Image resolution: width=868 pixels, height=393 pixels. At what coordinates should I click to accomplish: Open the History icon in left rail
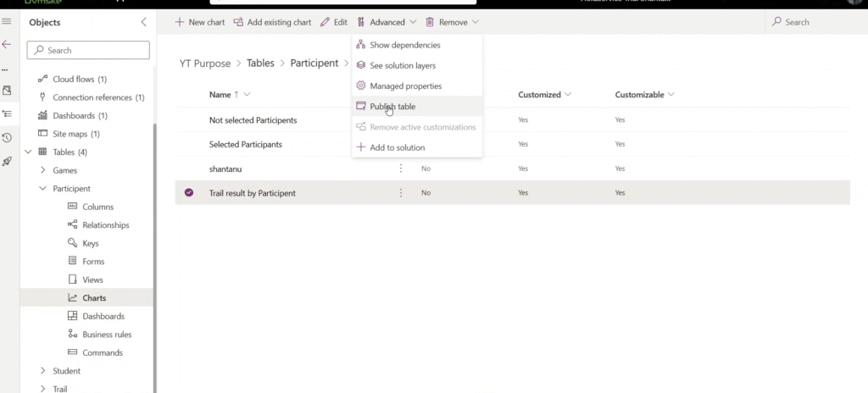pyautogui.click(x=7, y=137)
